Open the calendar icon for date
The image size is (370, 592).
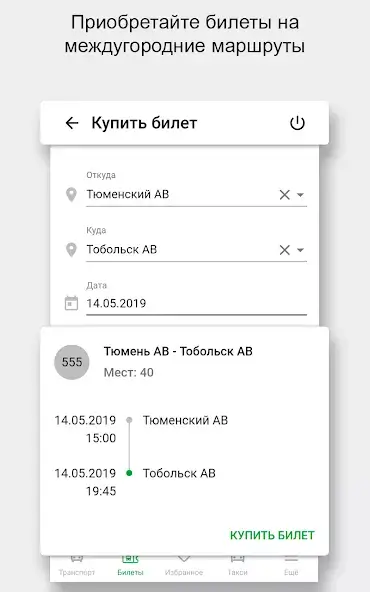pos(71,303)
